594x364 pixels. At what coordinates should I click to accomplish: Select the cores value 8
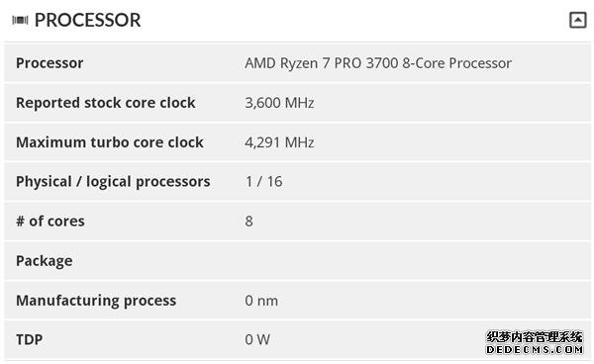(x=248, y=222)
